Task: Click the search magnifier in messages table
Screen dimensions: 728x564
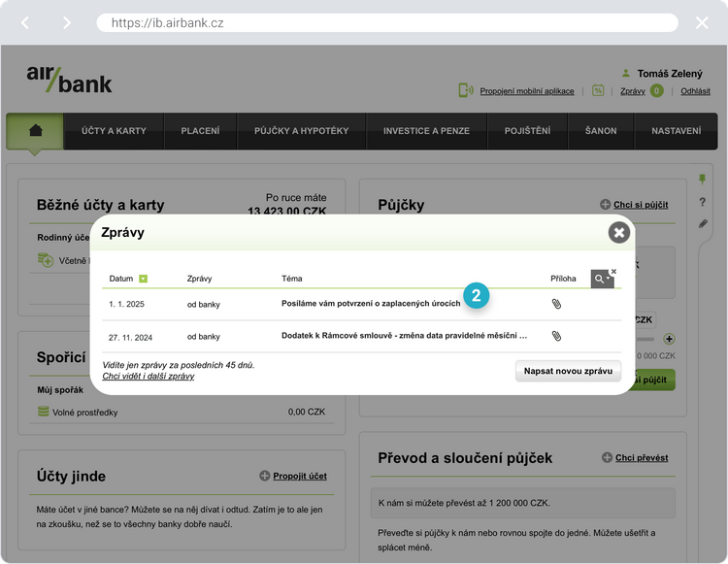Action: coord(601,280)
